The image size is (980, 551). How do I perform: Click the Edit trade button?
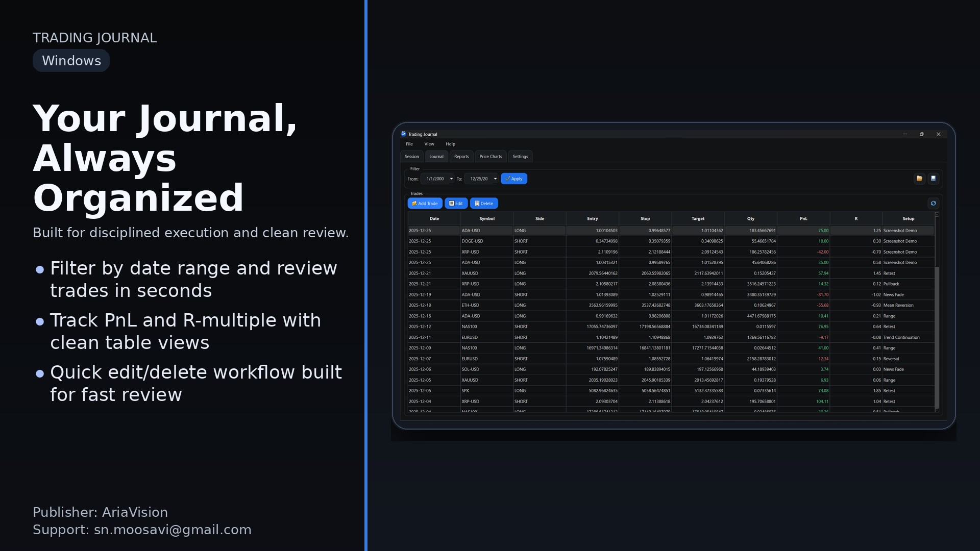(x=456, y=204)
